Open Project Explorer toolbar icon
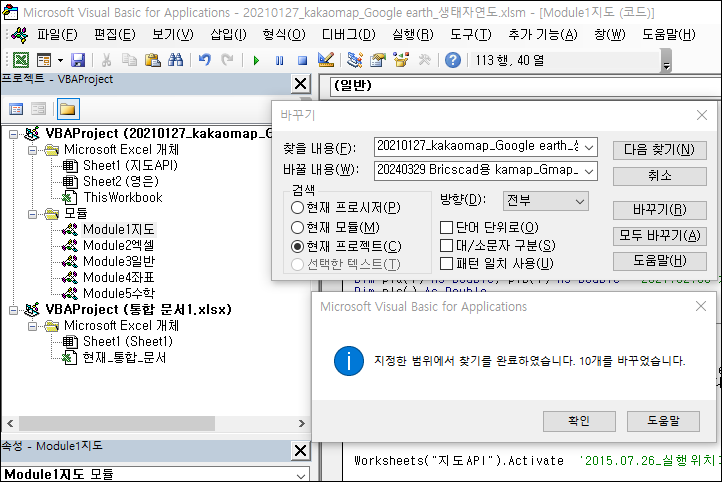This screenshot has height=482, width=722. [x=355, y=60]
